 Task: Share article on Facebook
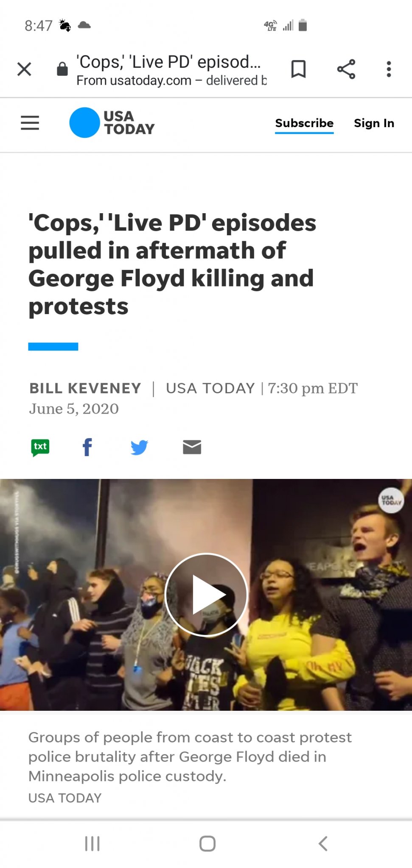point(87,447)
